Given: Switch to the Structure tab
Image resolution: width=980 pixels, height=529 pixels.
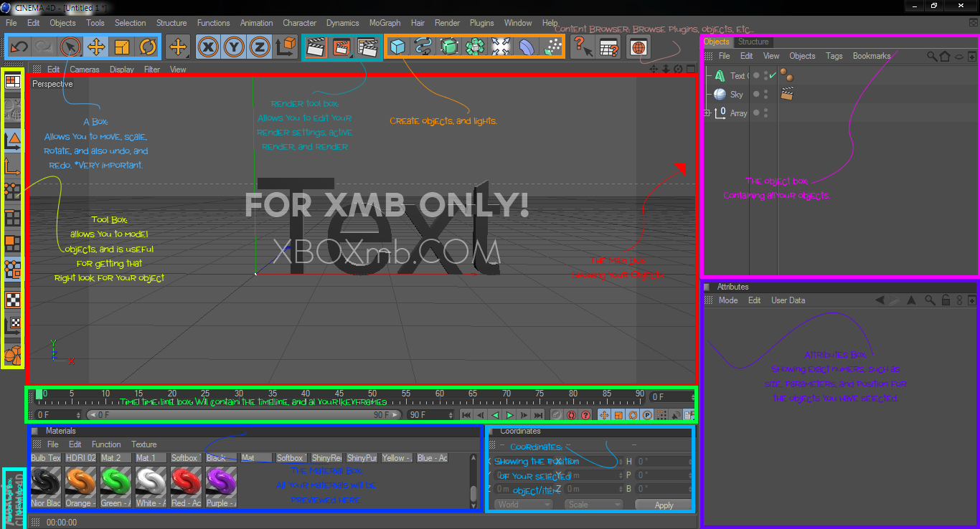Looking at the screenshot, I should 753,42.
